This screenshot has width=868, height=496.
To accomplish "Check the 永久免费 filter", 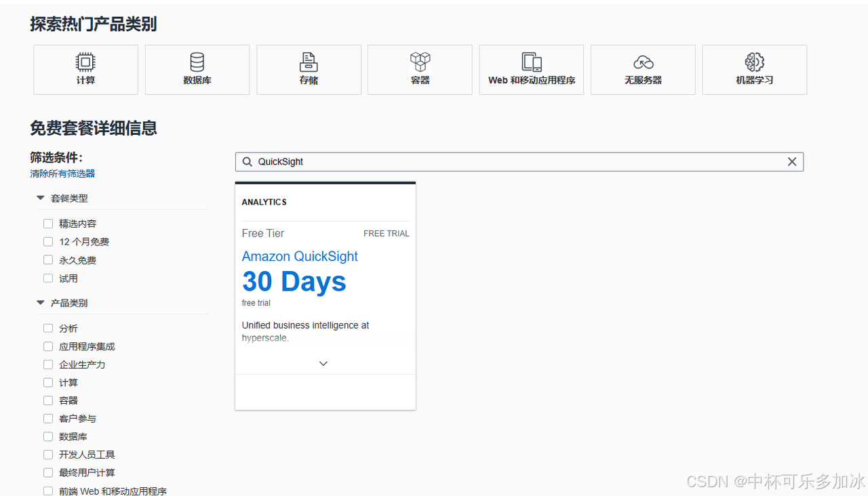I will (48, 260).
